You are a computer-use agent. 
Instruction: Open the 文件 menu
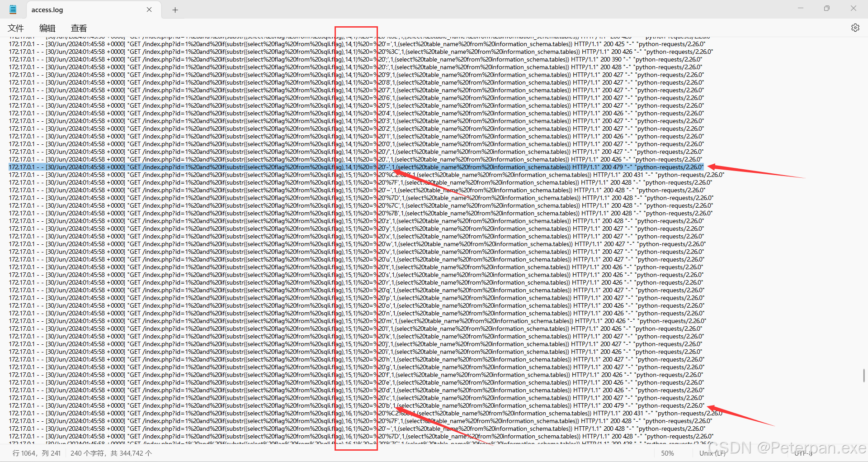[x=16, y=28]
